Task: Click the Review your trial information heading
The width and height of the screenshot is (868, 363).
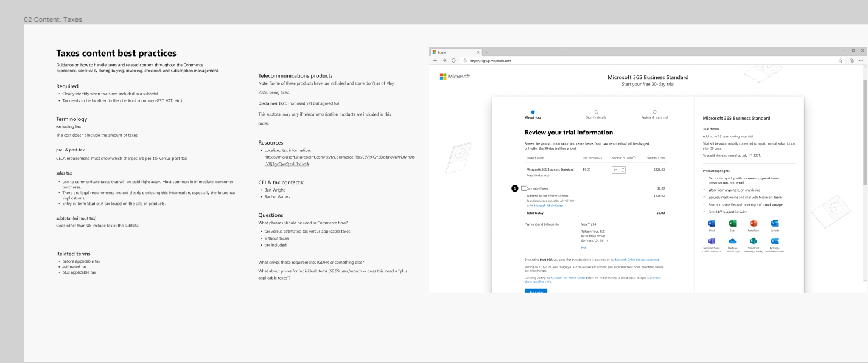Action: point(569,133)
